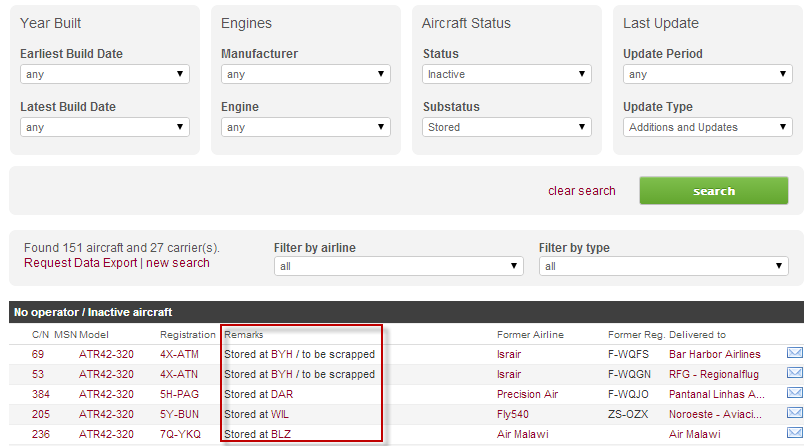Viewport: 808px width, 446px height.
Task: Expand the engine Manufacturer dropdown
Action: click(x=306, y=74)
